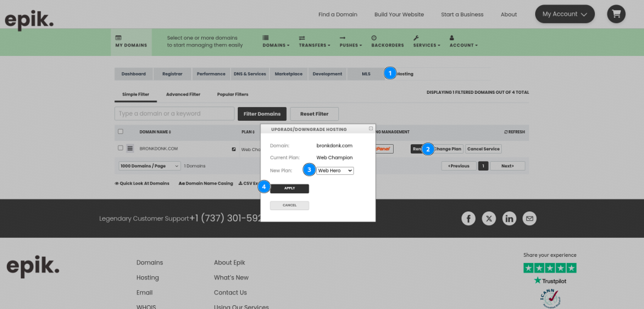This screenshot has height=309, width=644.
Task: Go to the Previous page
Action: pos(458,166)
